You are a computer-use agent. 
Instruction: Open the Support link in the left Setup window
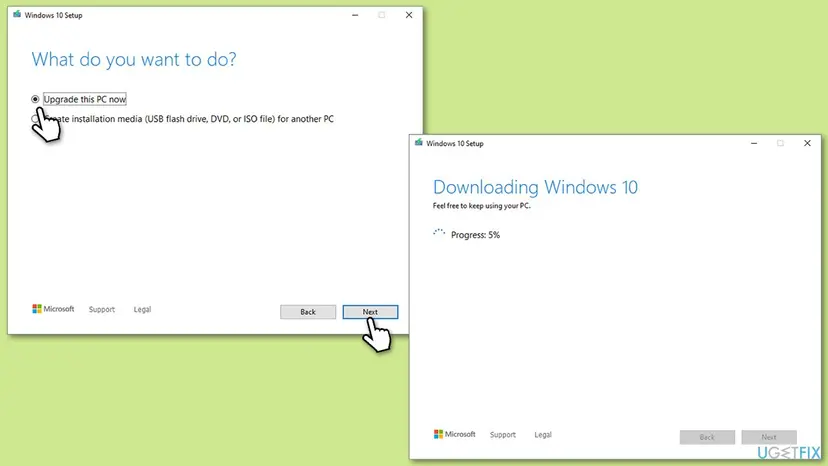[x=102, y=310]
